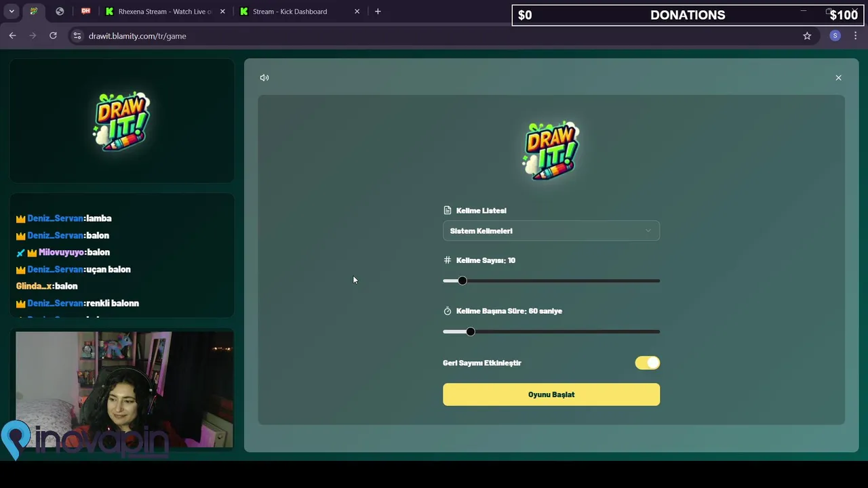Image resolution: width=868 pixels, height=488 pixels.
Task: Click the Draw It logo in settings panel
Action: coord(551,151)
